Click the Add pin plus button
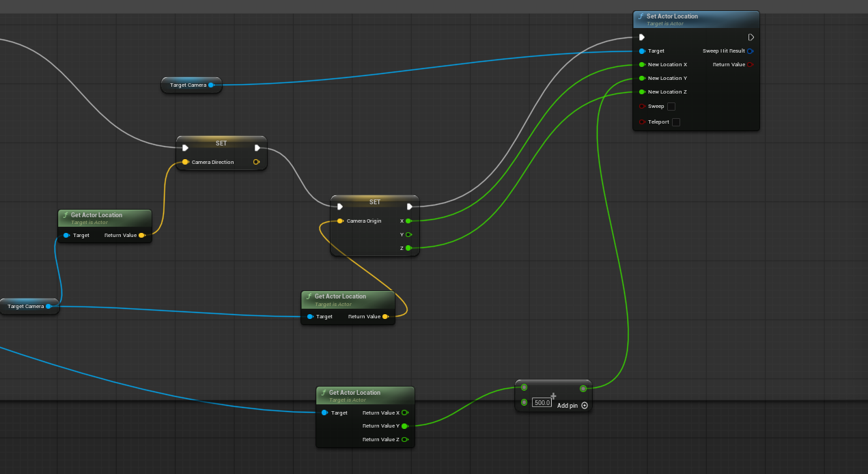Viewport: 868px width, 474px height. tap(585, 406)
